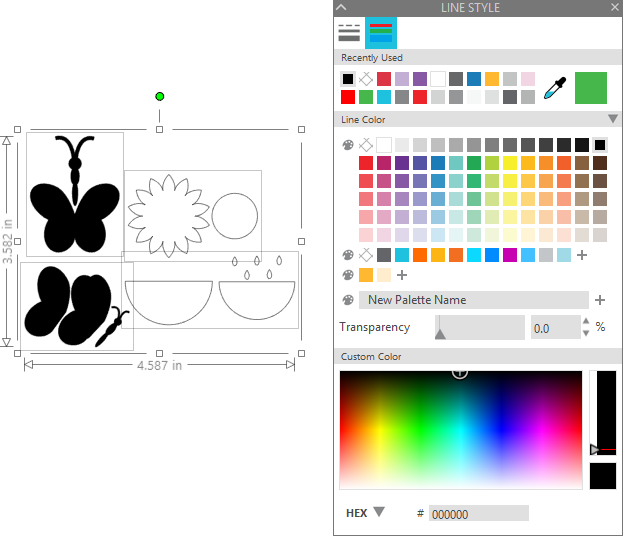Screen dimensions: 627x540
Task: Pick the large green recent color swatch
Action: click(x=591, y=88)
